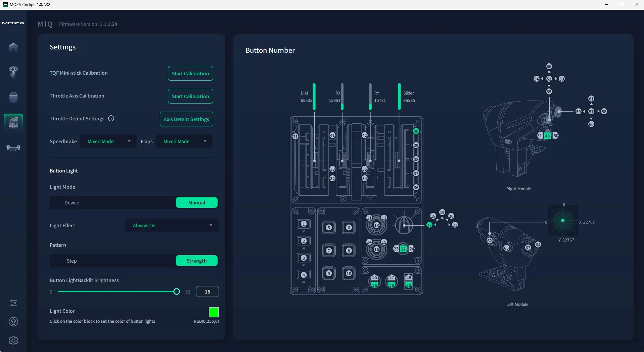The width and height of the screenshot is (644, 352).
Task: Click highlighted button 40 on throttle diagram
Action: coord(416,131)
